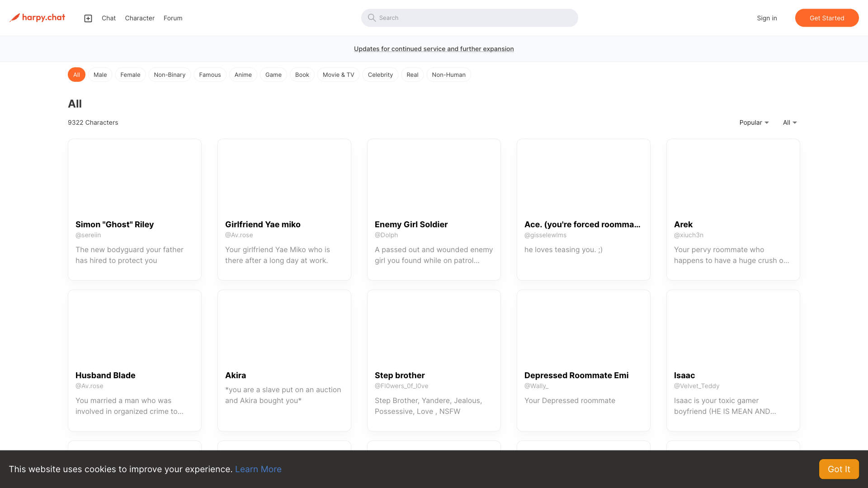868x488 pixels.
Task: Open Simon "Ghost" Riley character card
Action: click(x=135, y=210)
